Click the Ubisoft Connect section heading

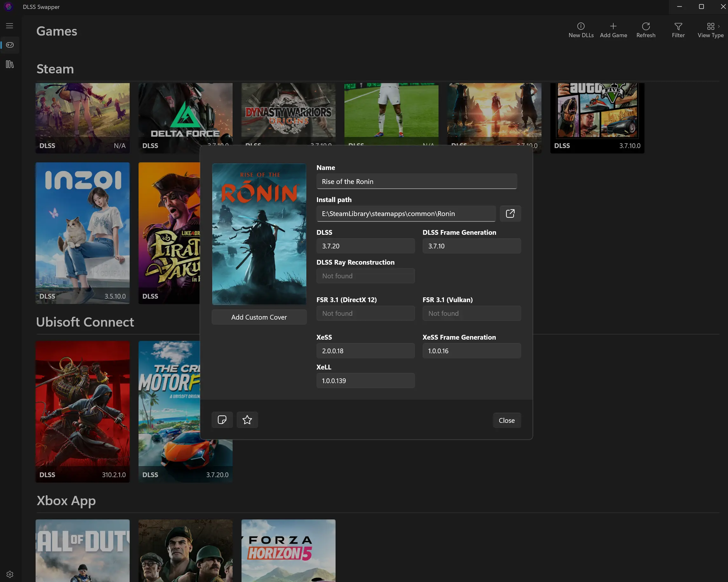[85, 322]
